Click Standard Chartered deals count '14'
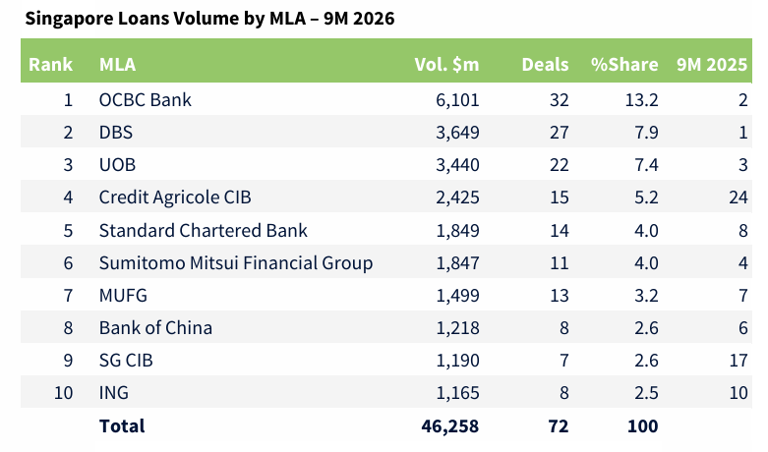Screen dimensions: 768x452 tap(559, 230)
